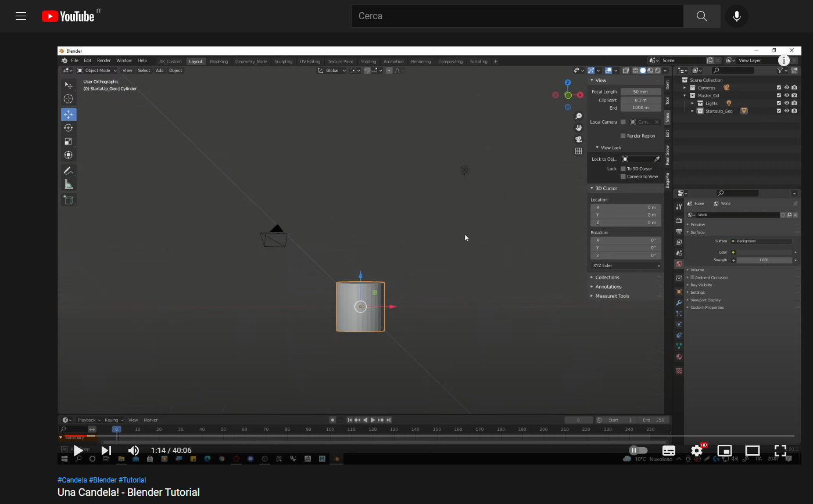This screenshot has height=504, width=813.
Task: Enable Camera to View checkbox
Action: tap(624, 177)
